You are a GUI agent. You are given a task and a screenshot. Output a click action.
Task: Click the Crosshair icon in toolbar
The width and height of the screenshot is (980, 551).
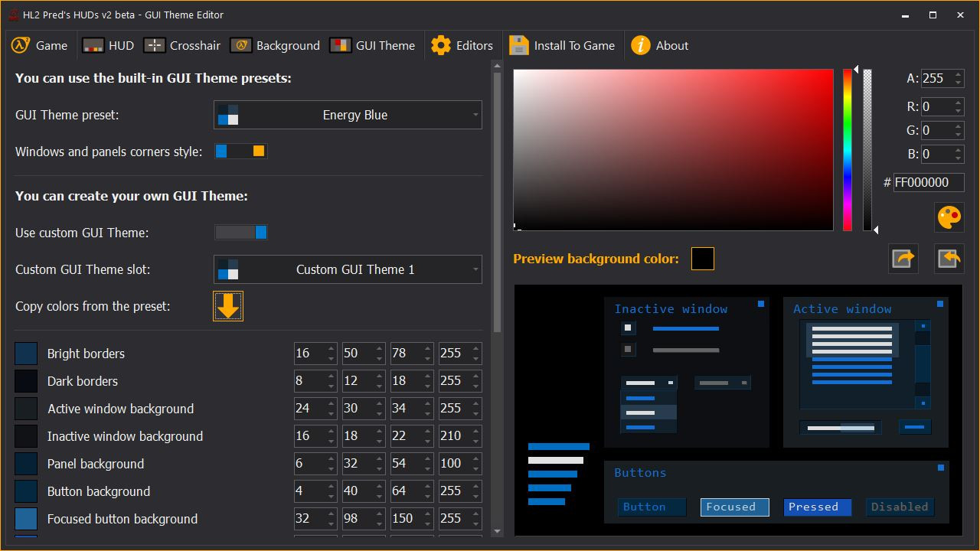click(x=155, y=46)
